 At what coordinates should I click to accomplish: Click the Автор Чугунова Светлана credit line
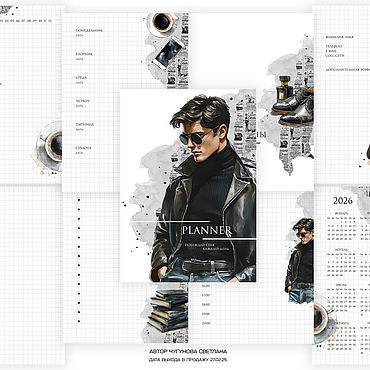click(x=188, y=352)
